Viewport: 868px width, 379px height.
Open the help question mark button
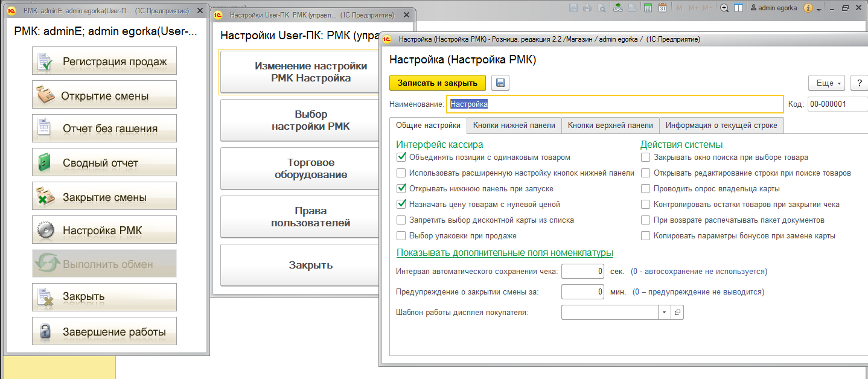click(859, 83)
